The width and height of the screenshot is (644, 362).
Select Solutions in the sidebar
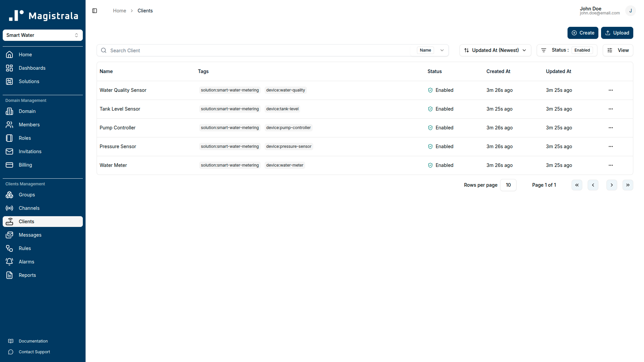tap(29, 81)
